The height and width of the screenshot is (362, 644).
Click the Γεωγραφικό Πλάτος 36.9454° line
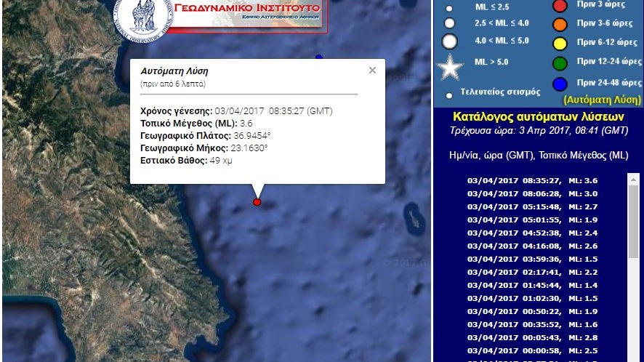tap(206, 136)
